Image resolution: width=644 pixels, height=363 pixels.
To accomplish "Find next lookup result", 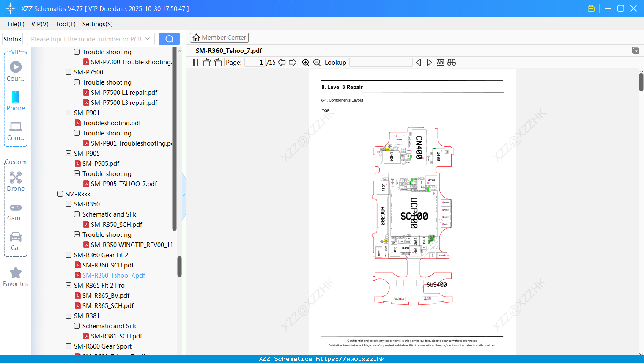I will pyautogui.click(x=429, y=62).
